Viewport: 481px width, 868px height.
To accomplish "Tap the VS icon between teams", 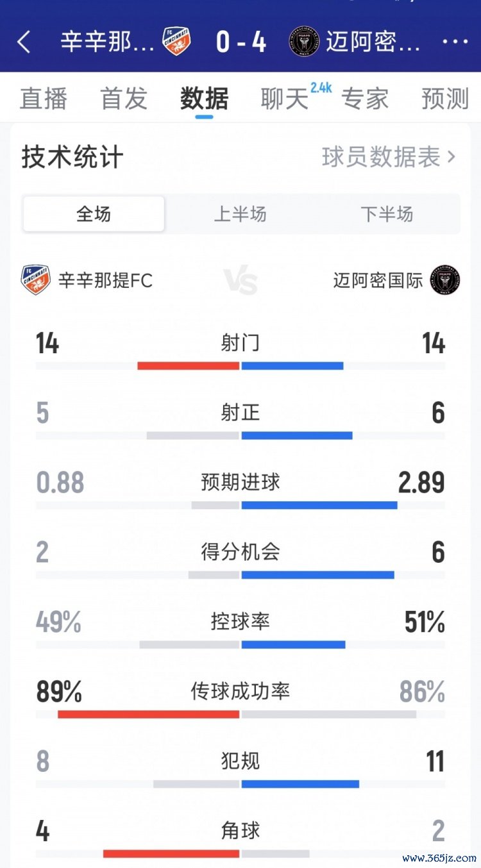I will (240, 281).
